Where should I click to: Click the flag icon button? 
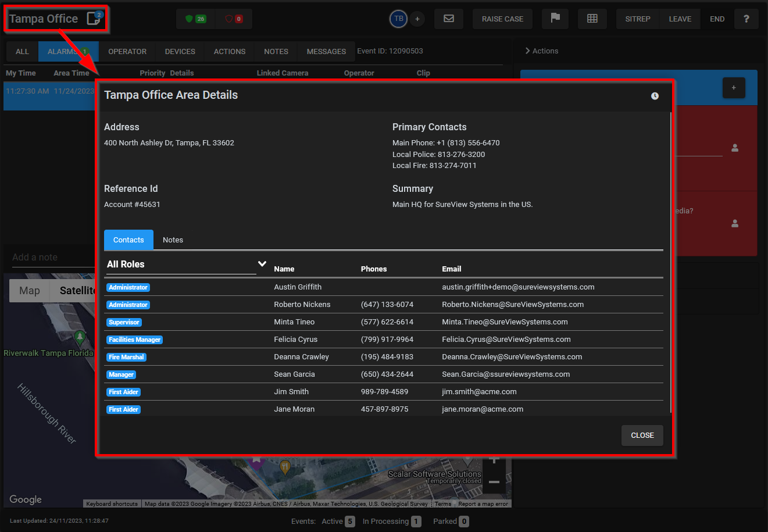coord(555,19)
